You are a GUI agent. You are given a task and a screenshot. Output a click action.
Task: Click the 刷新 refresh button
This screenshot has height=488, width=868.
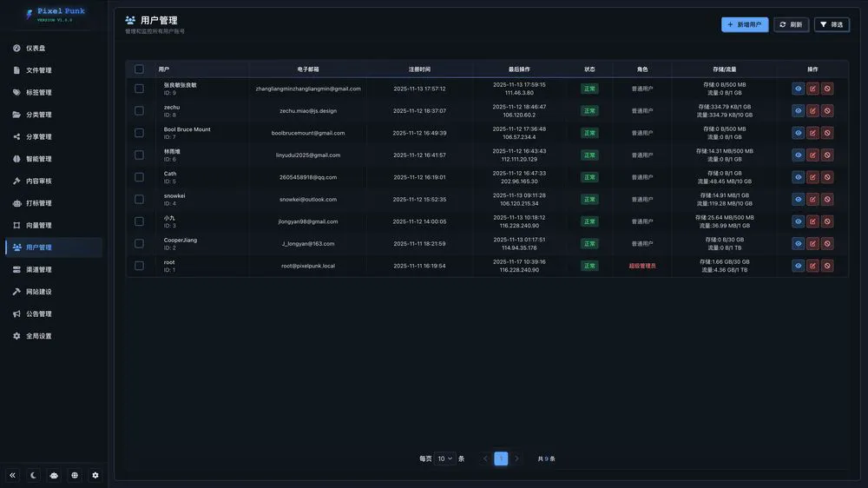point(790,24)
